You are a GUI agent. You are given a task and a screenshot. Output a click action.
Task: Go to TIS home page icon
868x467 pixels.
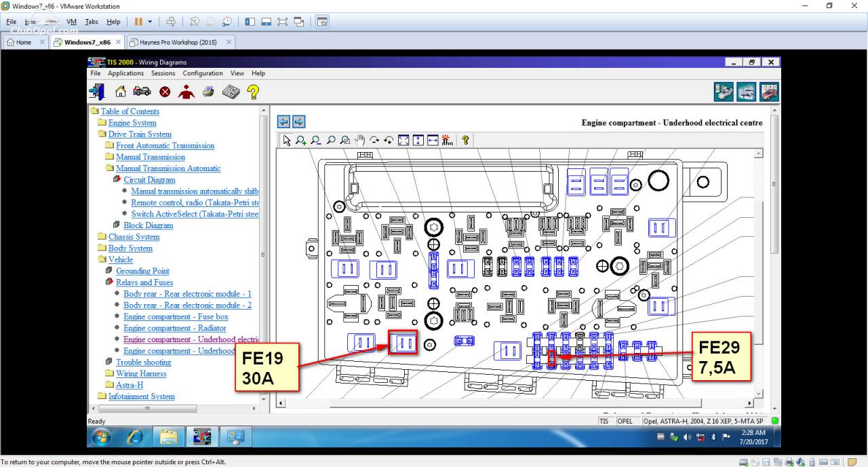[121, 92]
